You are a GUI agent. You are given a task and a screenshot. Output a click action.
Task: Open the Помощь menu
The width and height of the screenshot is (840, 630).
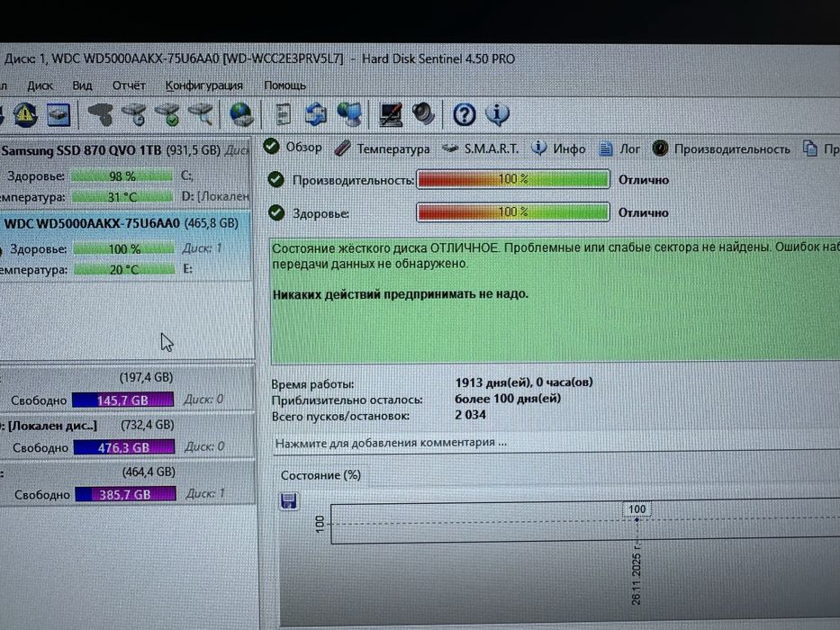tap(285, 85)
